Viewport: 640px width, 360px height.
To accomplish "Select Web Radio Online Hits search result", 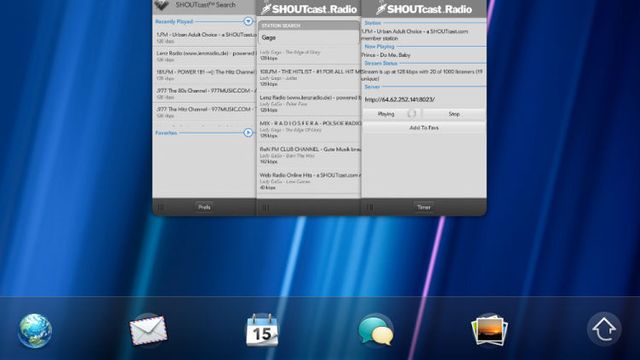I will click(x=309, y=181).
